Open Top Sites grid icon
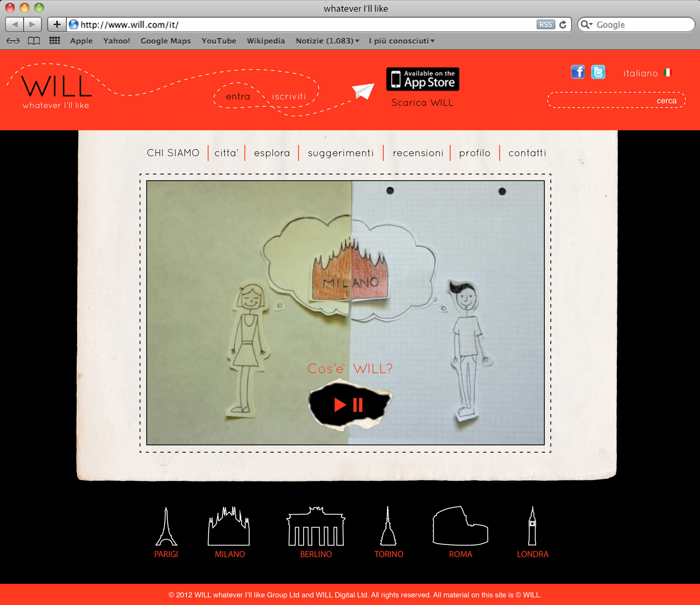The height and width of the screenshot is (605, 700). coord(55,41)
